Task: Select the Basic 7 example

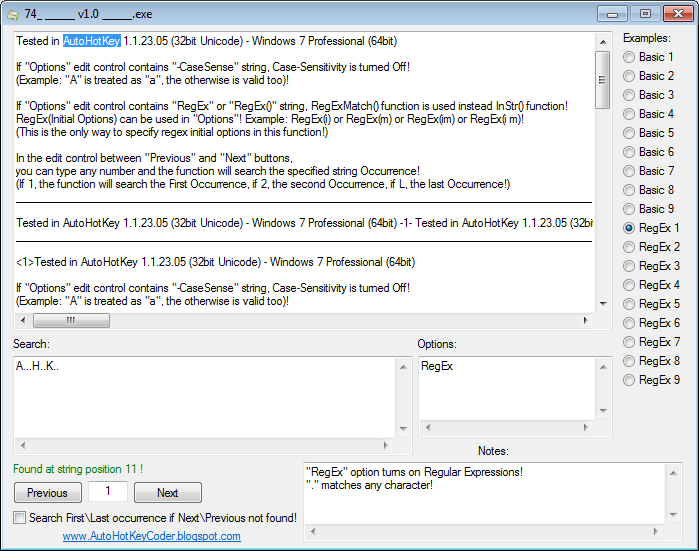Action: pyautogui.click(x=648, y=171)
